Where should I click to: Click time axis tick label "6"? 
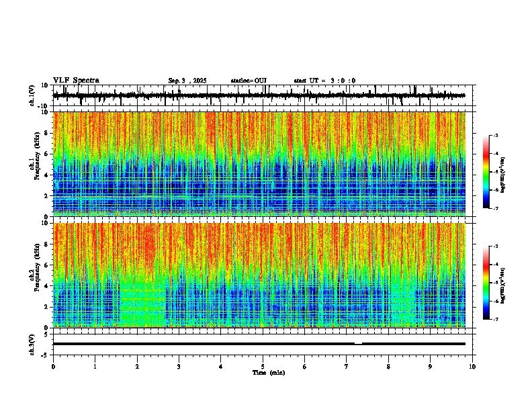tap(305, 367)
